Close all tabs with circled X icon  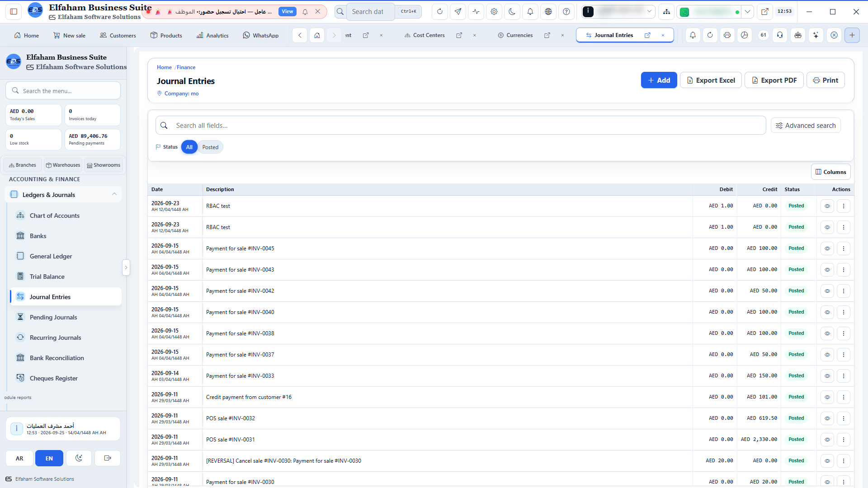[x=834, y=35]
